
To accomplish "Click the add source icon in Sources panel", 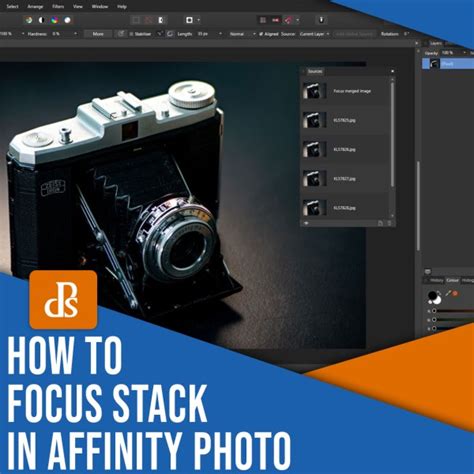I will [x=380, y=223].
